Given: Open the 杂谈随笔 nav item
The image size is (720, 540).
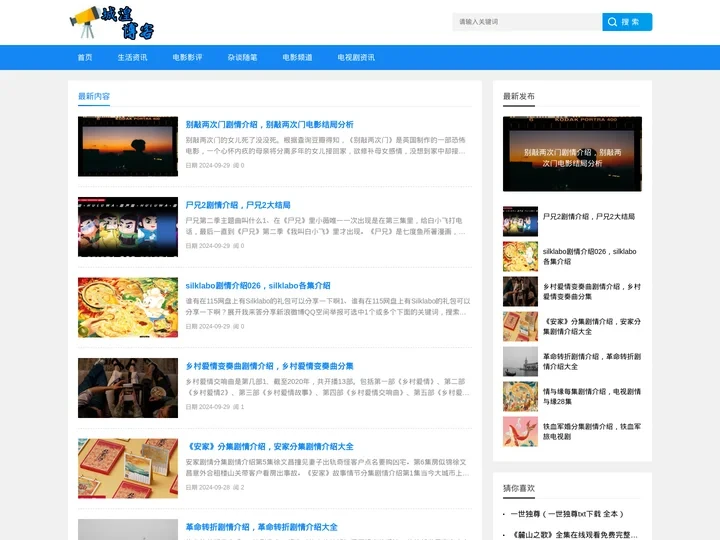Looking at the screenshot, I should pyautogui.click(x=242, y=57).
